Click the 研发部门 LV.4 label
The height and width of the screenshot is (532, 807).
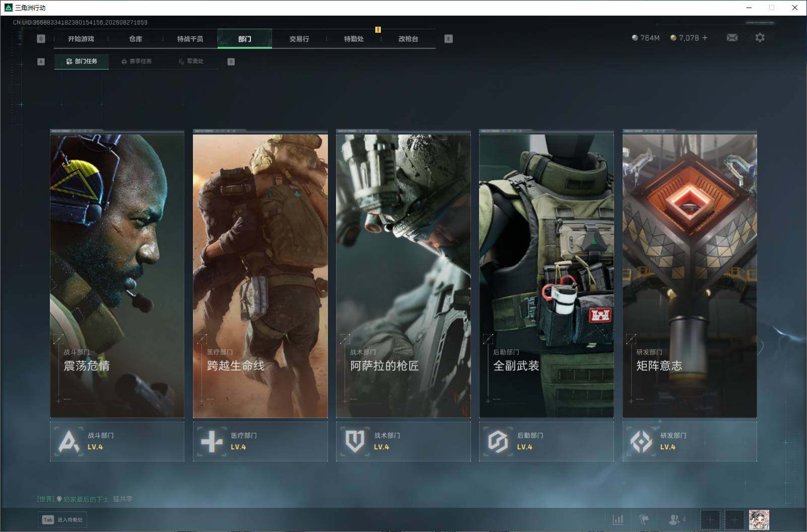click(x=667, y=447)
